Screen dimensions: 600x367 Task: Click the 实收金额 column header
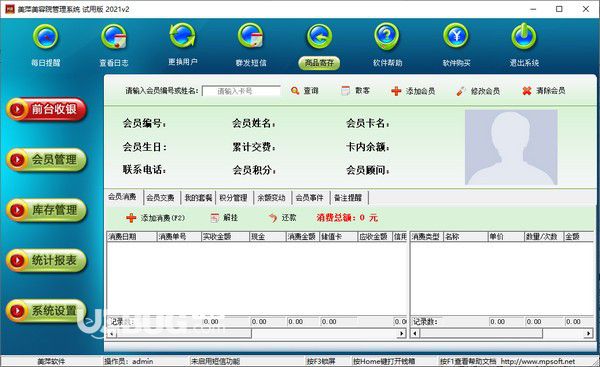(x=225, y=237)
